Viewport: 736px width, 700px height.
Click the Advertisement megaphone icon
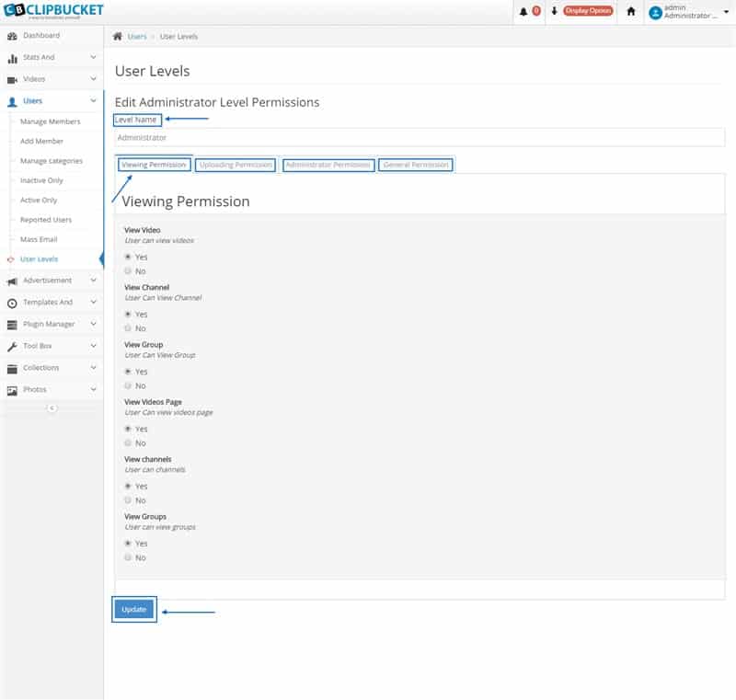(x=12, y=281)
